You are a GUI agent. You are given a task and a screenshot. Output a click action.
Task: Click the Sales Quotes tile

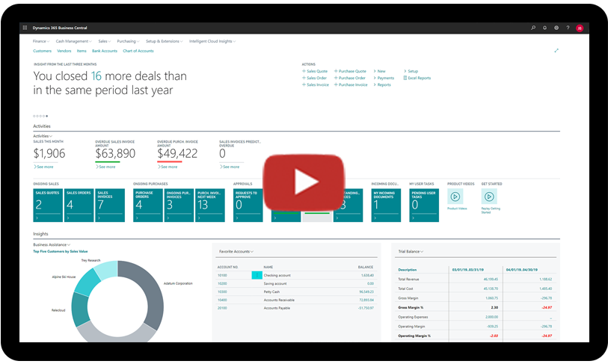tap(48, 204)
